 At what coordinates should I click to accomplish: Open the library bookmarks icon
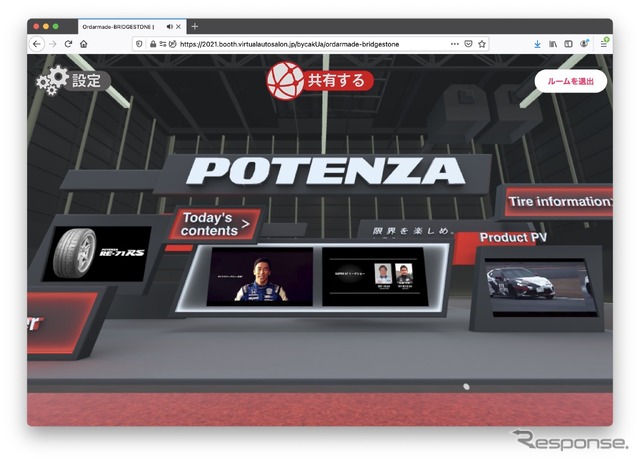tap(553, 44)
